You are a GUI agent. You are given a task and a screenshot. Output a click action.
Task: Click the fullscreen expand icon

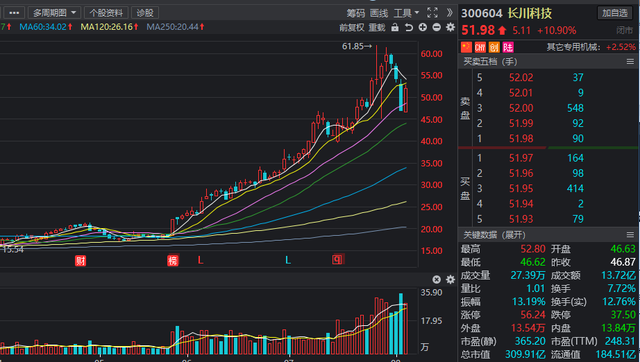[432, 13]
